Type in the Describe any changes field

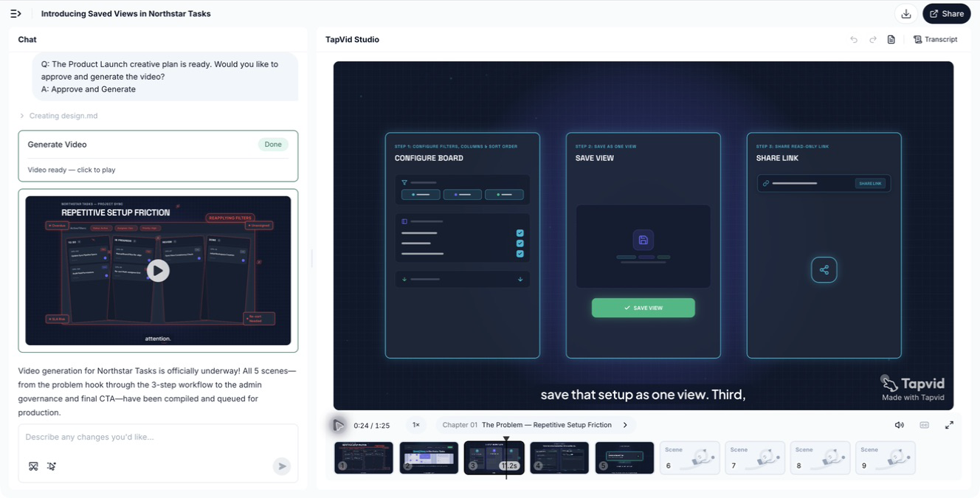(x=158, y=438)
